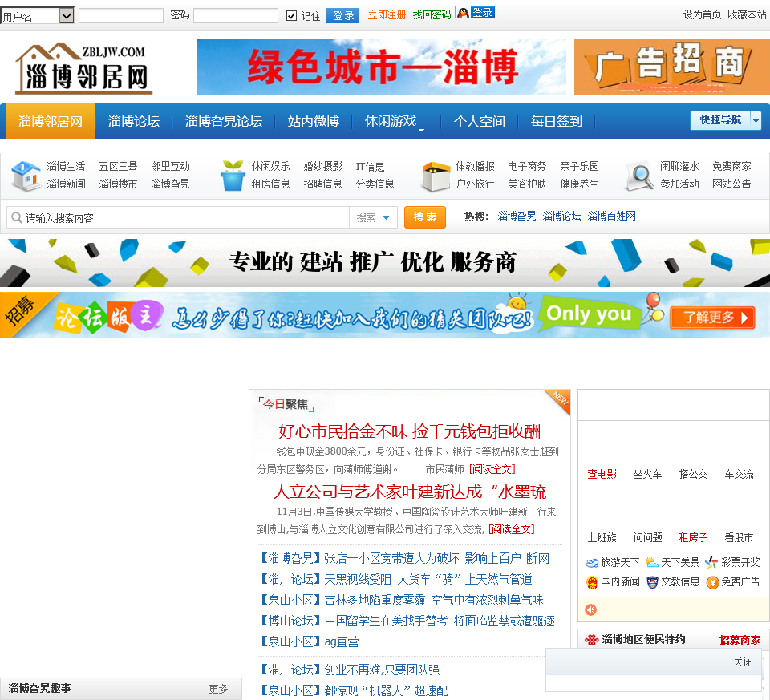The width and height of the screenshot is (770, 700).
Task: Click the 广告招商 advertisement banner
Action: 672,67
